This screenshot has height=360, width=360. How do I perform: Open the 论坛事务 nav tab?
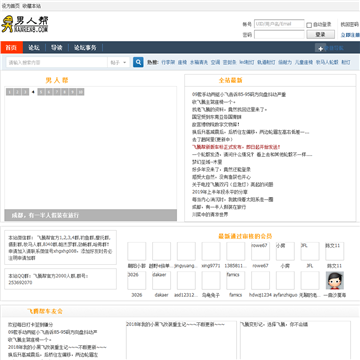(x=85, y=48)
